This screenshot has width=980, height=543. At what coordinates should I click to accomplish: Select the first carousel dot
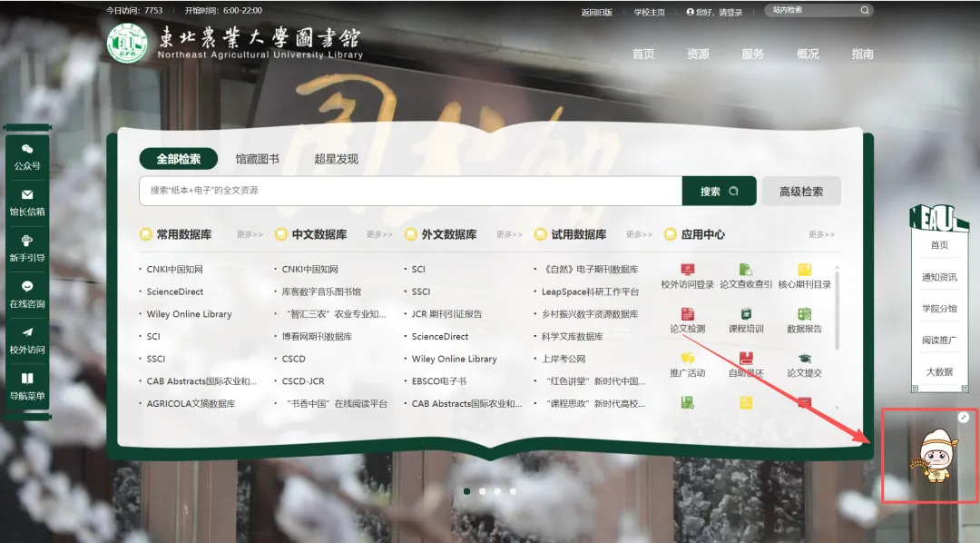[467, 492]
